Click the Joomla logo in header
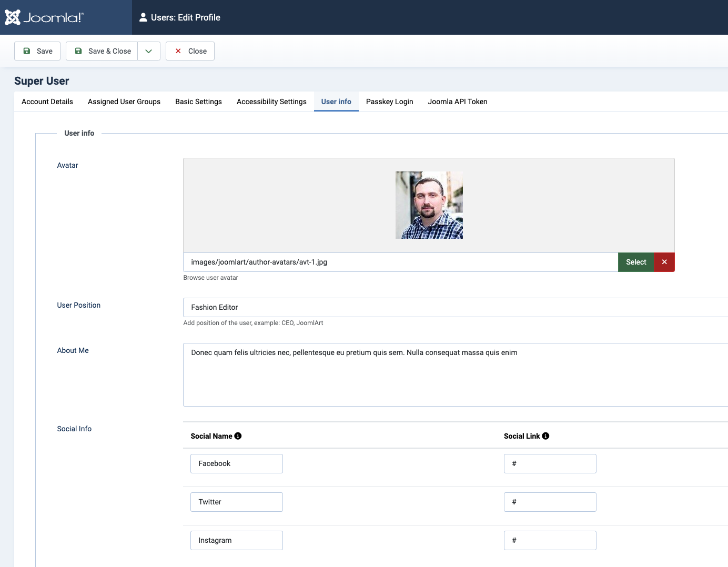Viewport: 728px width, 567px height. coord(44,17)
